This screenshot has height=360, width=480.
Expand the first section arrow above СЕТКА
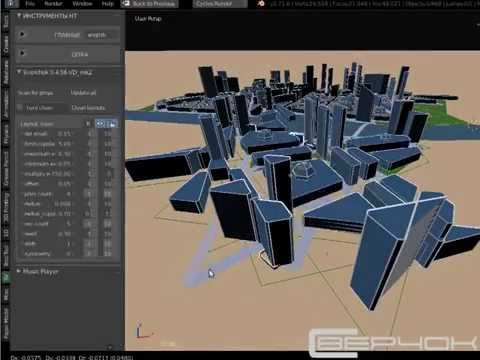tap(22, 34)
